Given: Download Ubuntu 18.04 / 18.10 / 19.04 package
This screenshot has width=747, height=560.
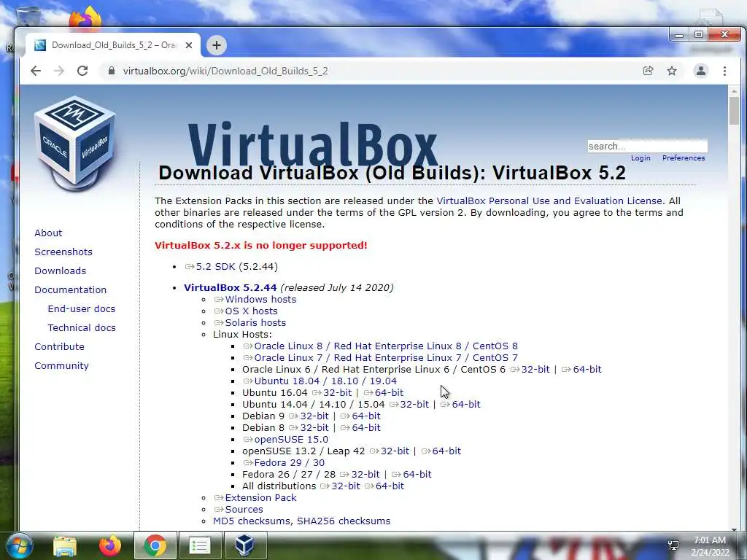Looking at the screenshot, I should tap(320, 381).
